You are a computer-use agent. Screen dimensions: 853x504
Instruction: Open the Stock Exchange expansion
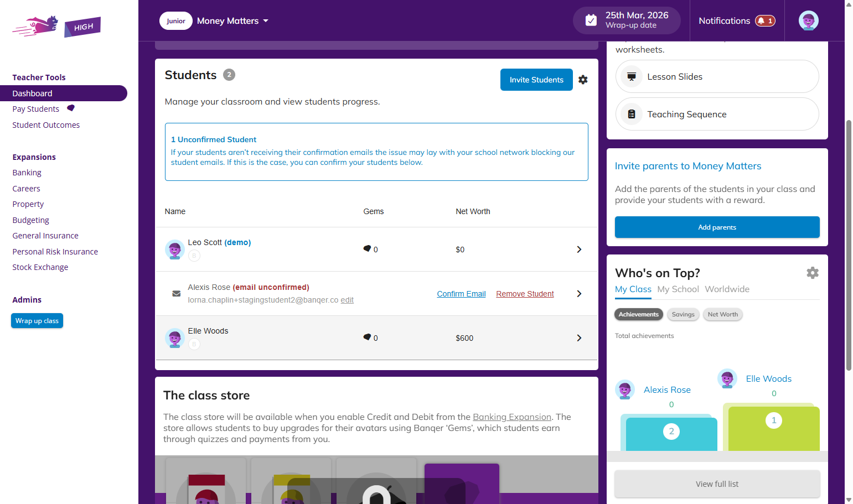40,267
